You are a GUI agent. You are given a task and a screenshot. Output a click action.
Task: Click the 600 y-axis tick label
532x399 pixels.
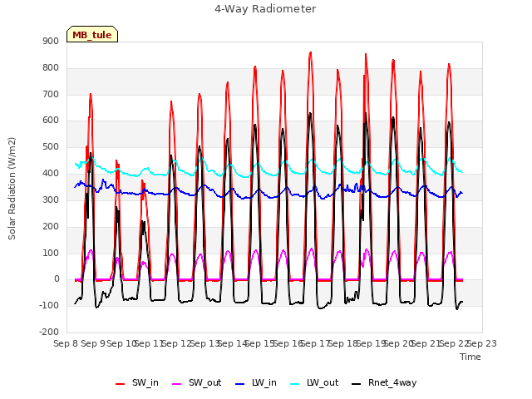coord(51,120)
